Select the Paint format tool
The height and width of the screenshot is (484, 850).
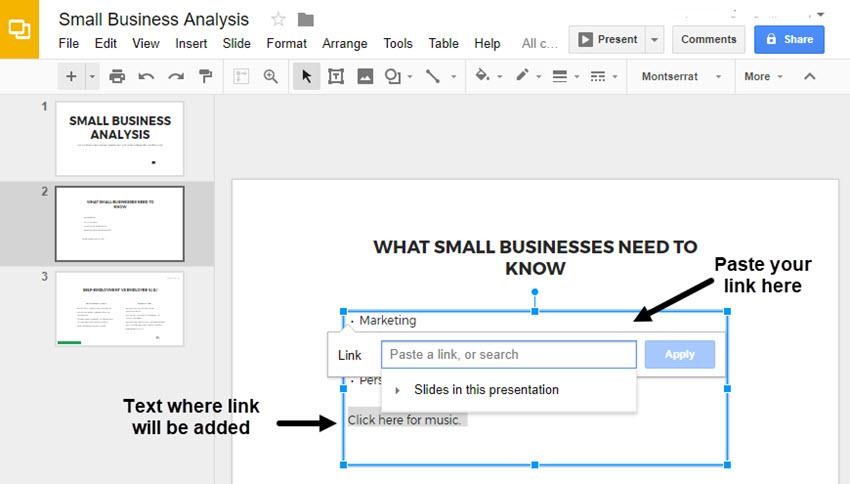(205, 76)
